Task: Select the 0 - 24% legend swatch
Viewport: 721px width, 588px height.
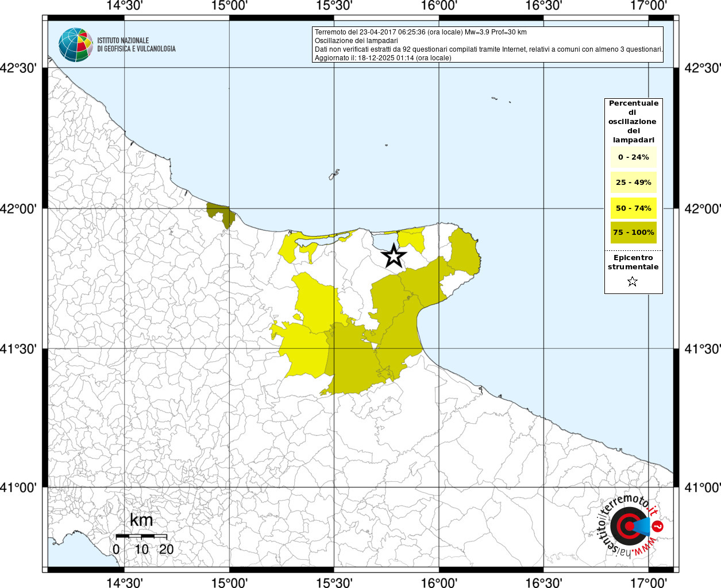Action: pyautogui.click(x=633, y=157)
